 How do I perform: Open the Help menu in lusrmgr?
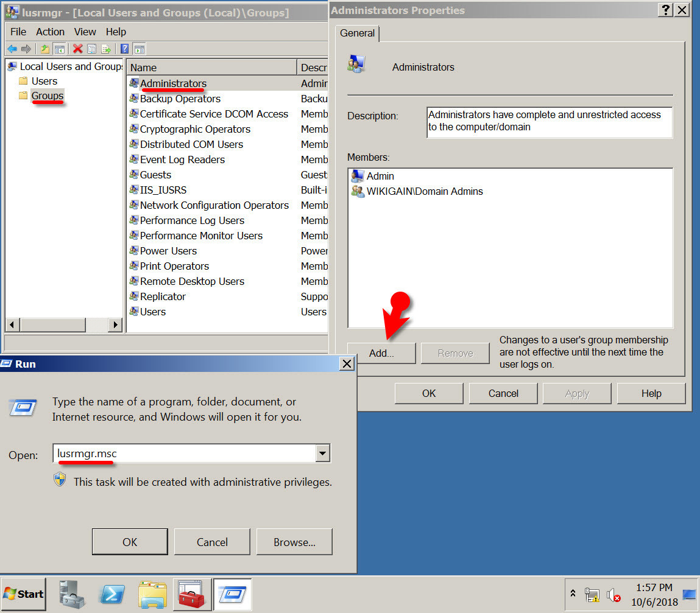click(116, 32)
